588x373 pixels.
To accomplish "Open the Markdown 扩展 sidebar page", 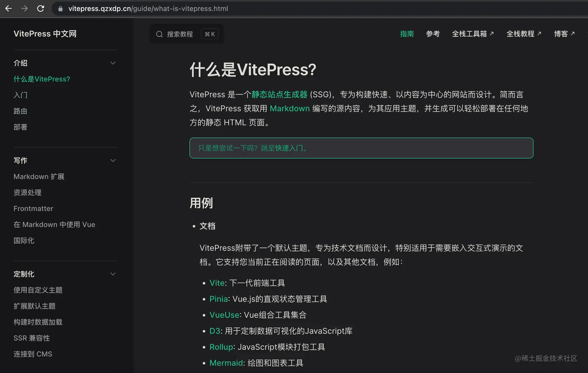I will pyautogui.click(x=39, y=177).
